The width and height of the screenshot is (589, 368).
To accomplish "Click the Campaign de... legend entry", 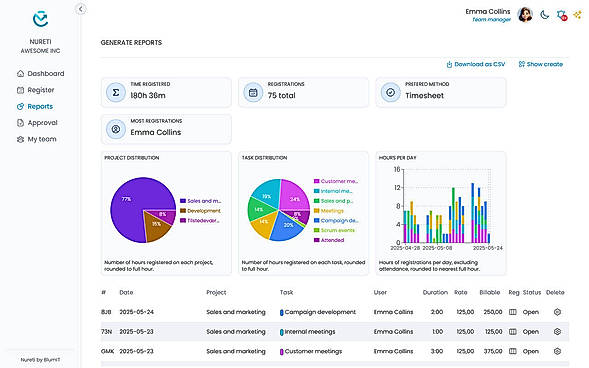I will [336, 221].
